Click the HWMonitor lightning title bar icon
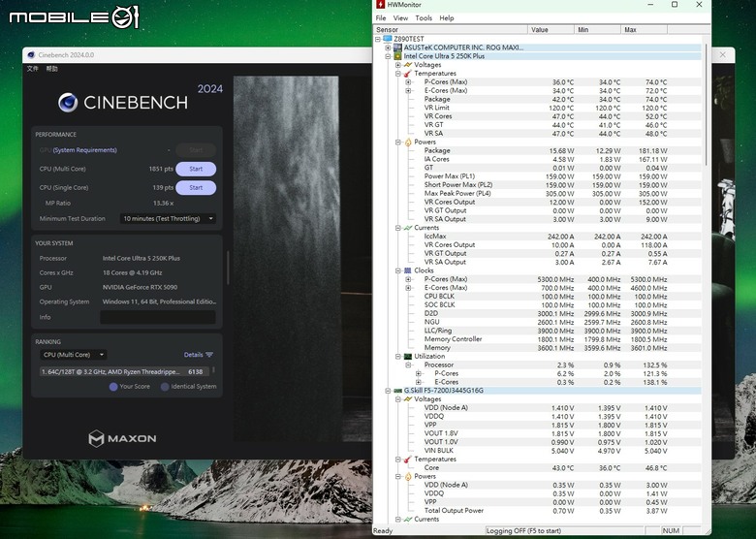Screen dimensions: 756x539 [380, 4]
